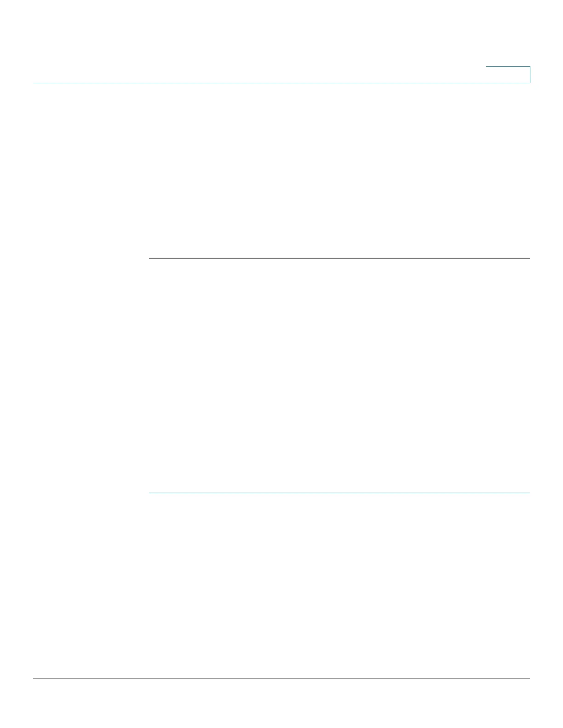Viewport: 563px width, 728px height.
Task: Click the middle of the header rule
Action: [x=281, y=83]
